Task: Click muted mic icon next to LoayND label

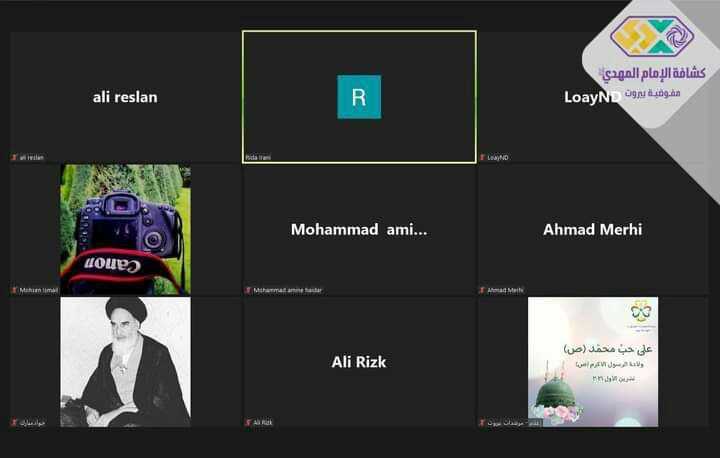Action: pyautogui.click(x=482, y=158)
